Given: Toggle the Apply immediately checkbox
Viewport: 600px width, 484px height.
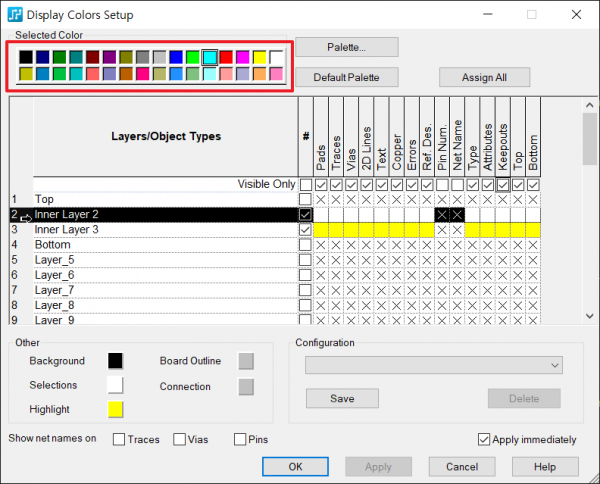Looking at the screenshot, I should pyautogui.click(x=485, y=439).
